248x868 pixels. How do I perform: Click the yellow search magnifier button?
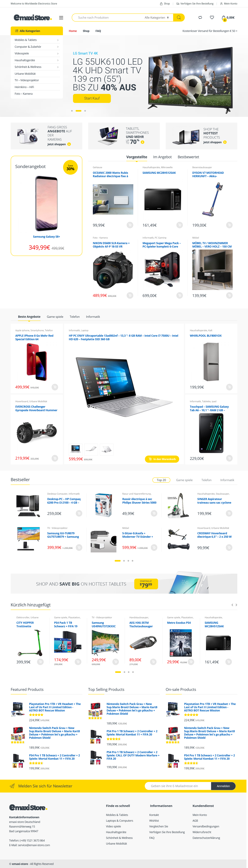pyautogui.click(x=179, y=18)
